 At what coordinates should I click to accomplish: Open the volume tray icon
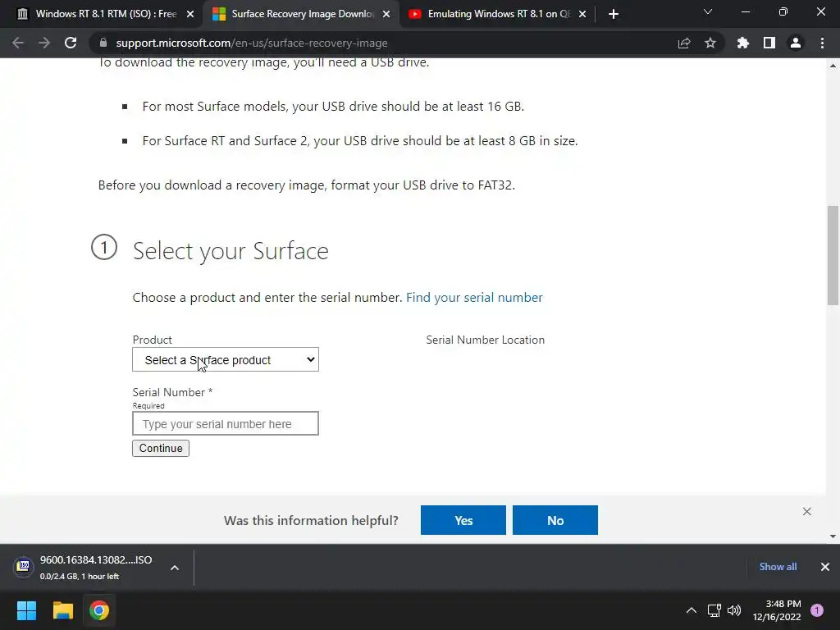tap(734, 610)
